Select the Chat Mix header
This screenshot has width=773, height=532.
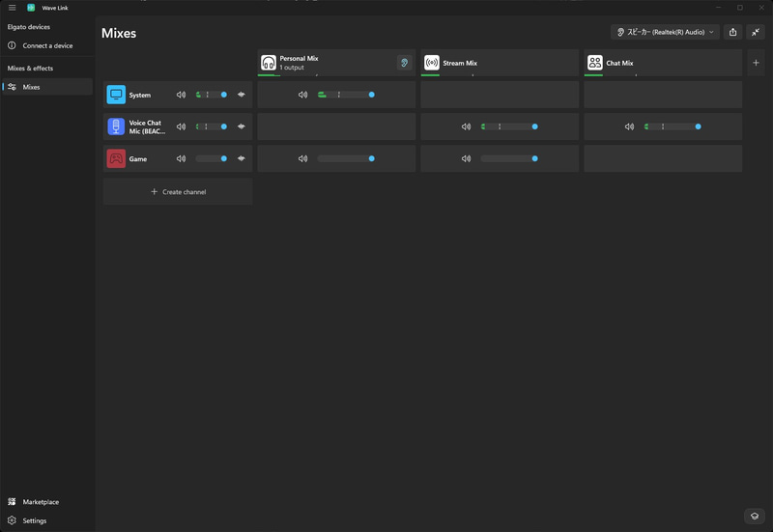point(663,63)
